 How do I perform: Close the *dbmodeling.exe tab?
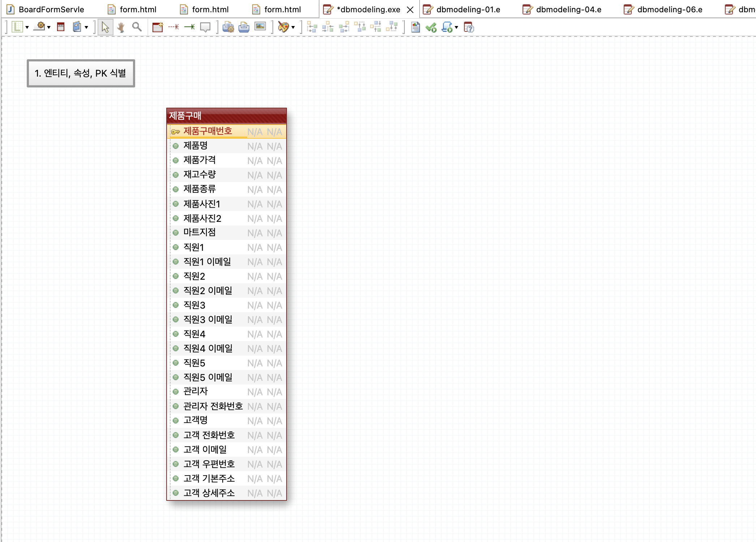click(x=410, y=10)
